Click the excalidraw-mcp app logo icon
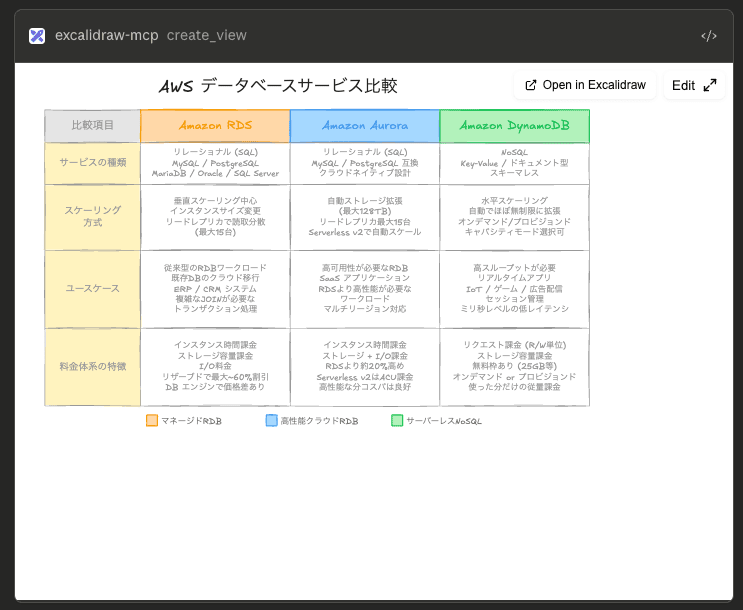This screenshot has height=610, width=743. (x=37, y=36)
